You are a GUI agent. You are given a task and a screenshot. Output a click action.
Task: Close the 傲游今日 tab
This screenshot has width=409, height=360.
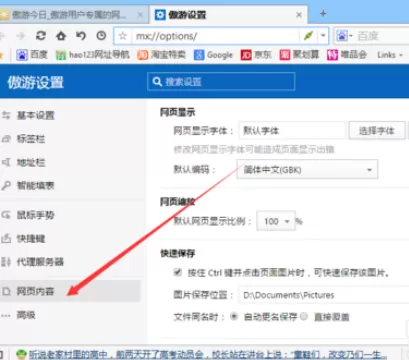[x=140, y=15]
